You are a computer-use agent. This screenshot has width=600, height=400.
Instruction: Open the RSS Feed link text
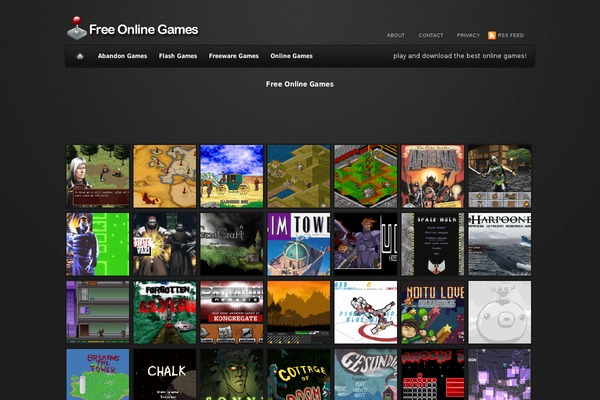point(511,35)
